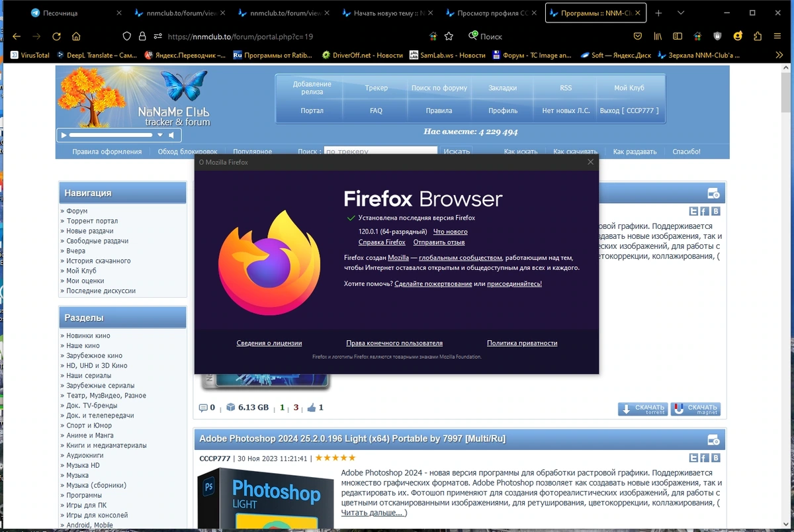
Task: Open the Pocket save icon in toolbar
Action: point(638,36)
